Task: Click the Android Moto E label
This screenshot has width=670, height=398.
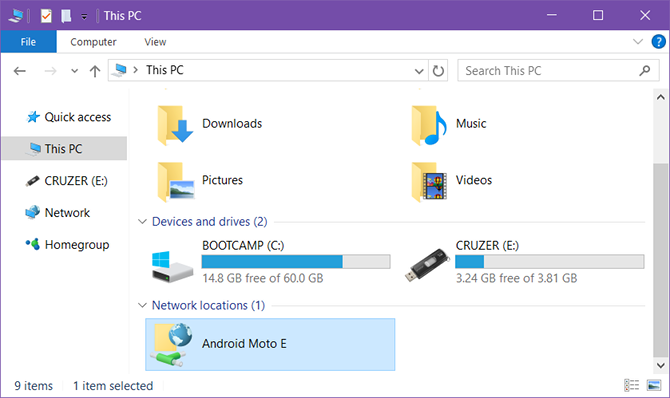Action: click(244, 343)
